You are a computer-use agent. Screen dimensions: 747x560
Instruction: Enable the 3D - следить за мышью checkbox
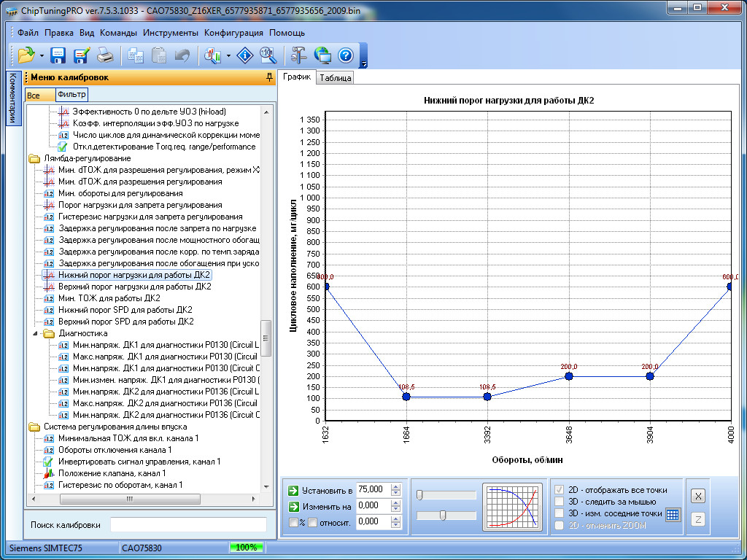(560, 502)
